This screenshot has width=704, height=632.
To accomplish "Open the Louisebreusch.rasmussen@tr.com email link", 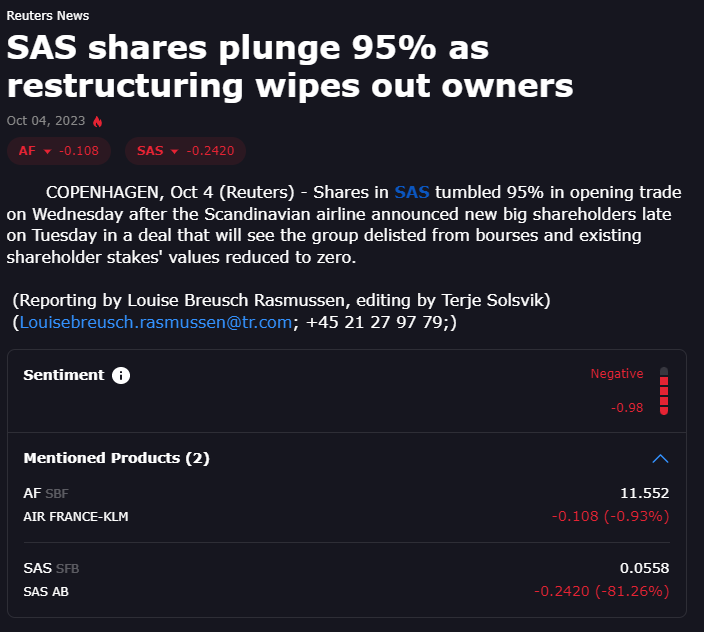I will click(x=156, y=322).
